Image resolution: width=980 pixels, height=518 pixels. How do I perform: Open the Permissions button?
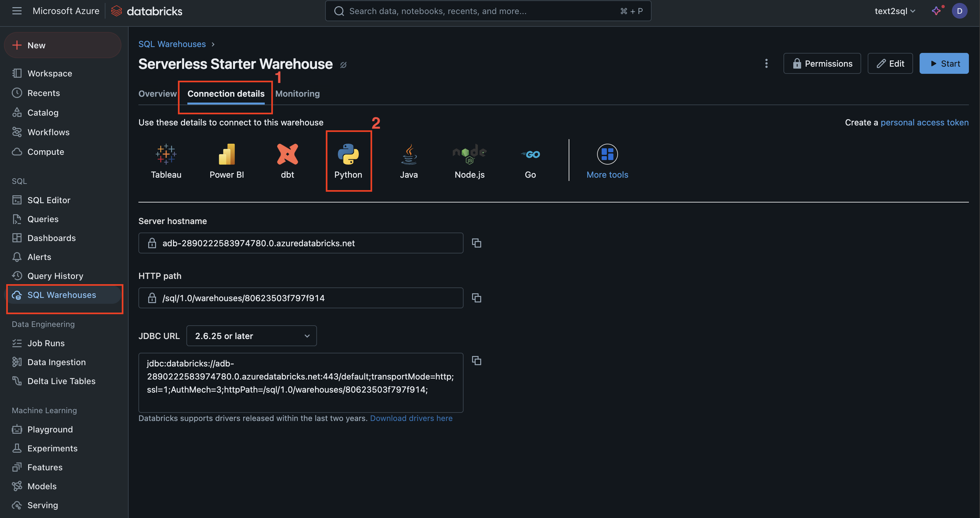822,63
